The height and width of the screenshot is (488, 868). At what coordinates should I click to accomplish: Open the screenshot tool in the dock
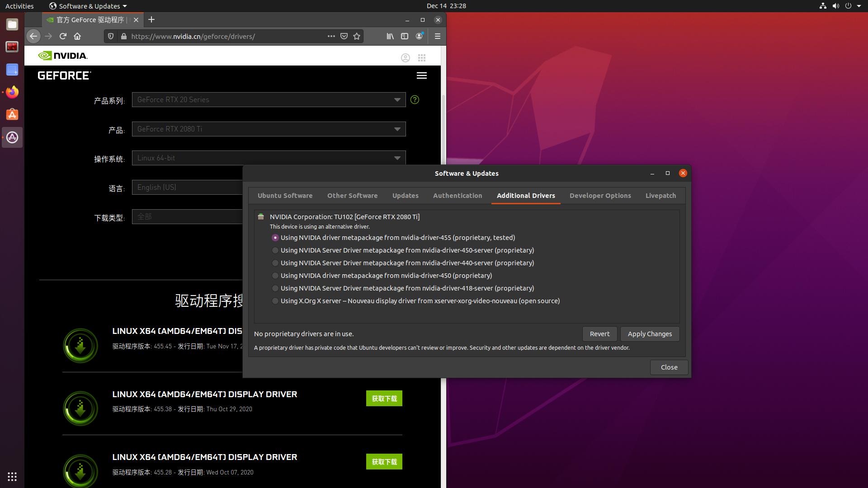(12, 70)
